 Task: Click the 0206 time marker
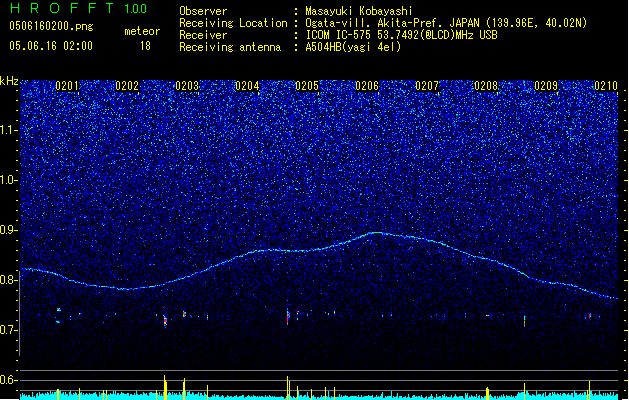pyautogui.click(x=367, y=86)
